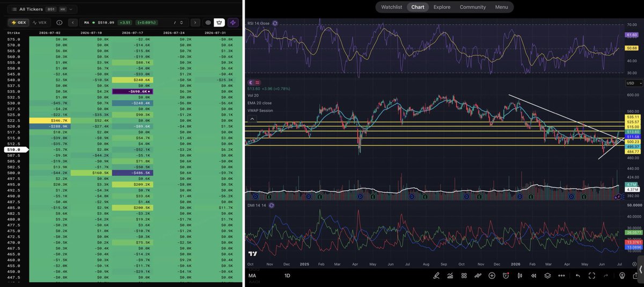644x287 pixels.
Task: Open the alarm clock alerts icon
Action: tap(506, 276)
